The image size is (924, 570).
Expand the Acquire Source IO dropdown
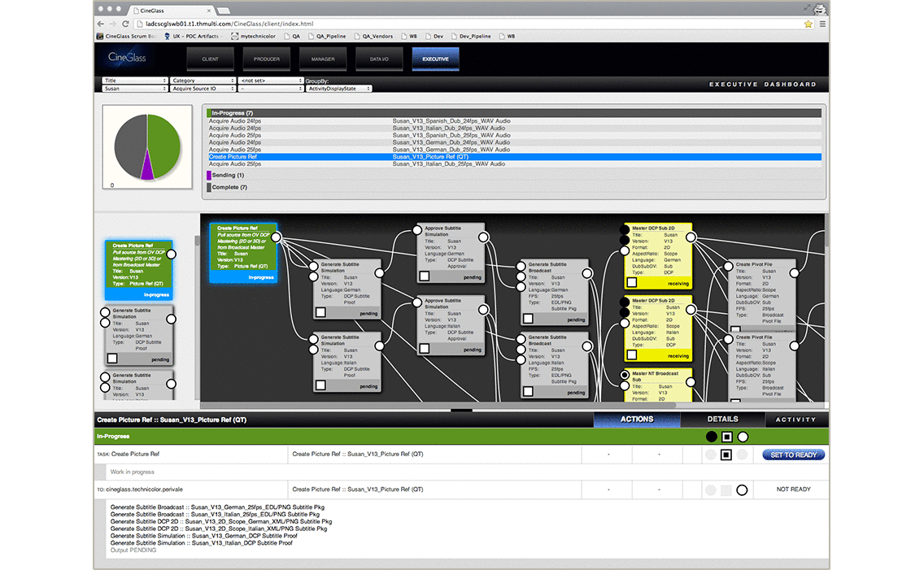(x=203, y=89)
